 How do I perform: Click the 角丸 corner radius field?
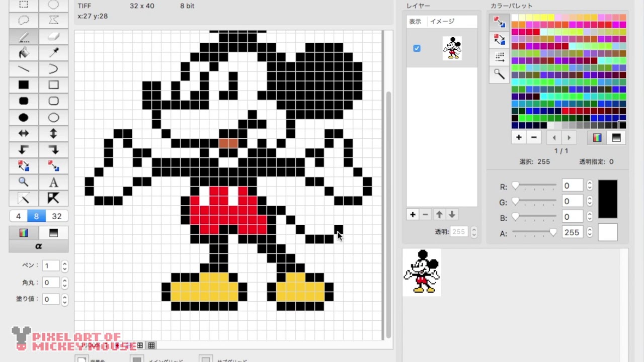coord(50,283)
